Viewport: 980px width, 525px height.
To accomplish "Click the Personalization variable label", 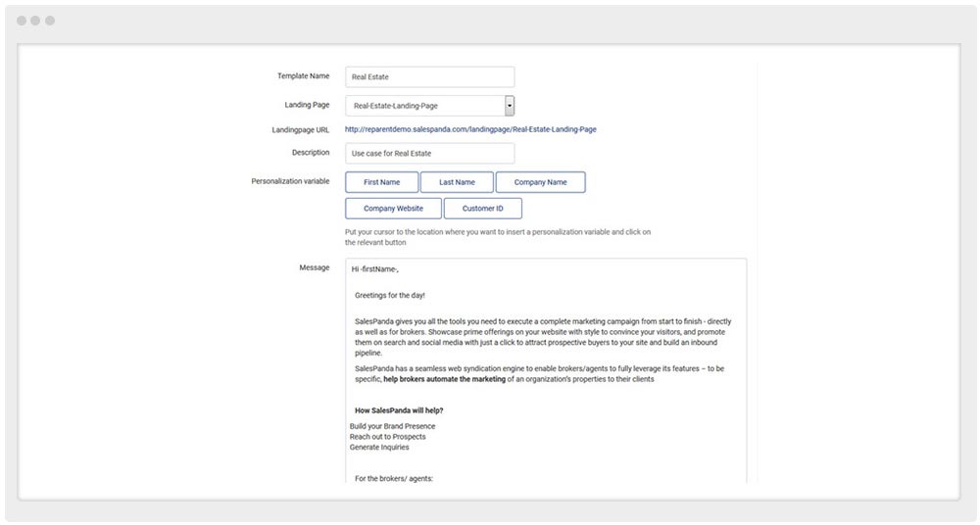I will pyautogui.click(x=290, y=181).
